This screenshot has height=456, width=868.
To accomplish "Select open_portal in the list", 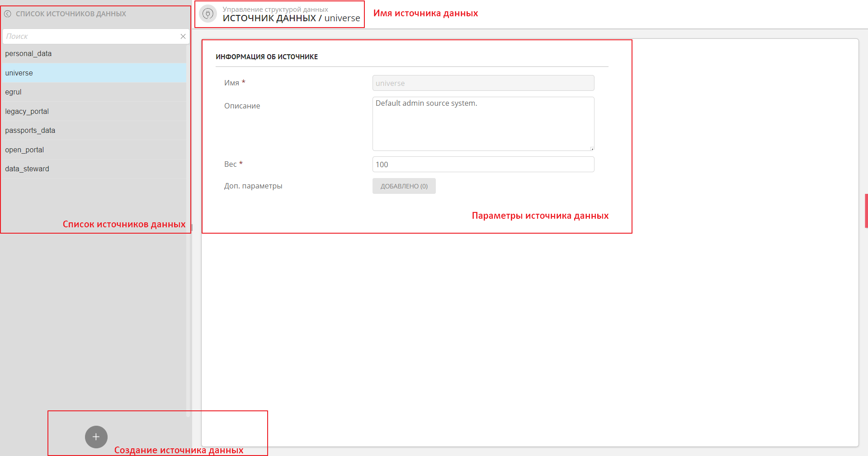I will click(x=24, y=150).
